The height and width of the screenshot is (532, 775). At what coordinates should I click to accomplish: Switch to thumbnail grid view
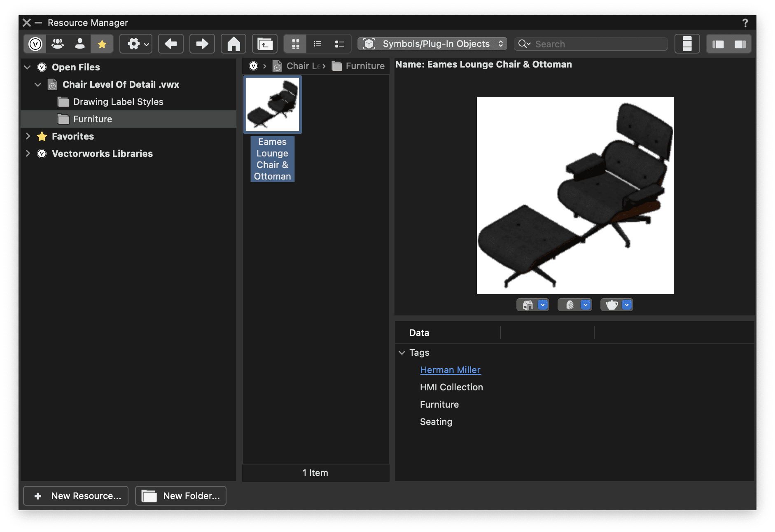point(295,44)
